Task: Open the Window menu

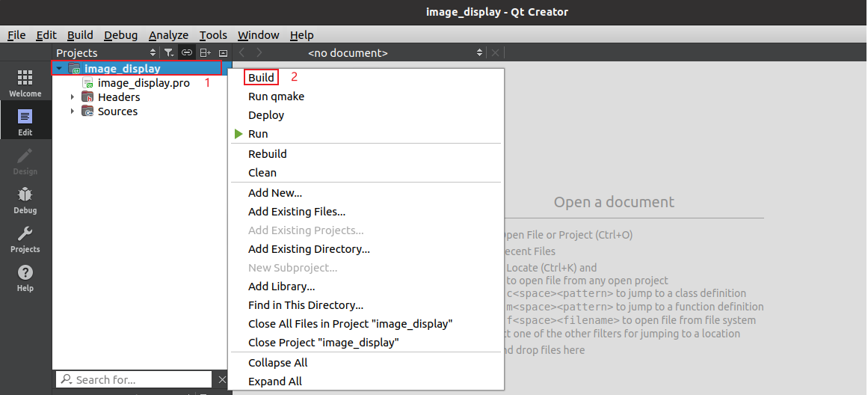Action: [259, 35]
